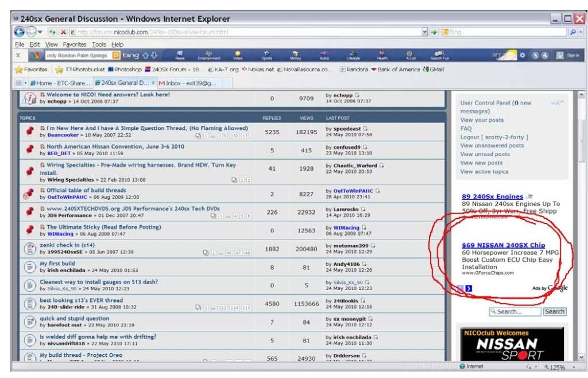
Task: Open A-List on the Bing toolbar
Action: pos(410,56)
